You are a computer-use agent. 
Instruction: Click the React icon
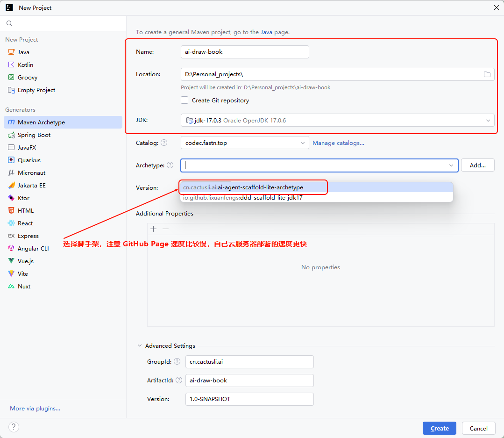point(11,223)
